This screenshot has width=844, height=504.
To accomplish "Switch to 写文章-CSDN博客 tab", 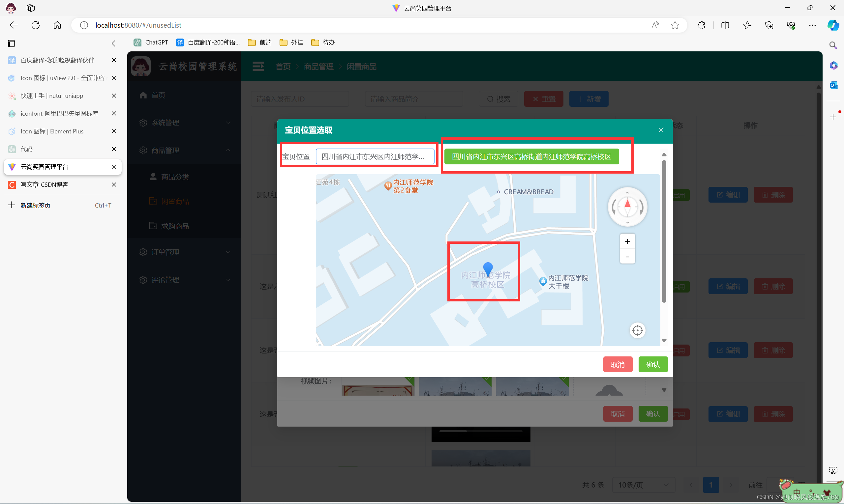I will click(44, 184).
